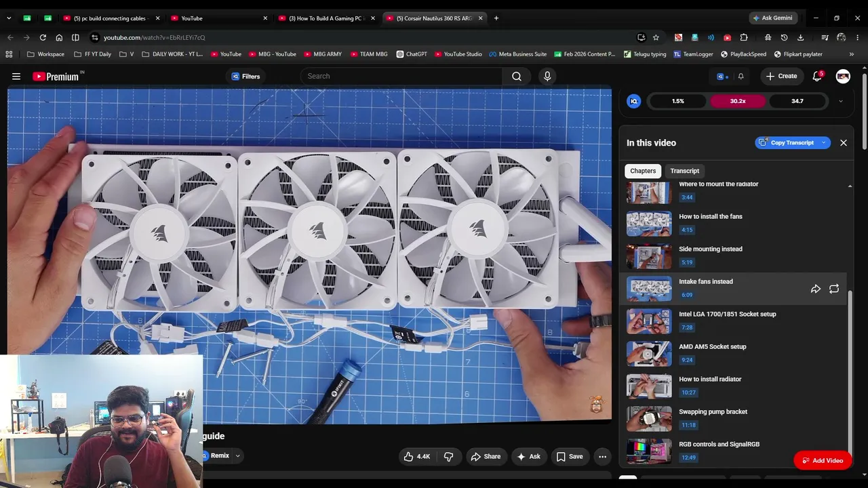Reload the page in browser toolbar
This screenshot has height=488, width=868.
(x=43, y=37)
